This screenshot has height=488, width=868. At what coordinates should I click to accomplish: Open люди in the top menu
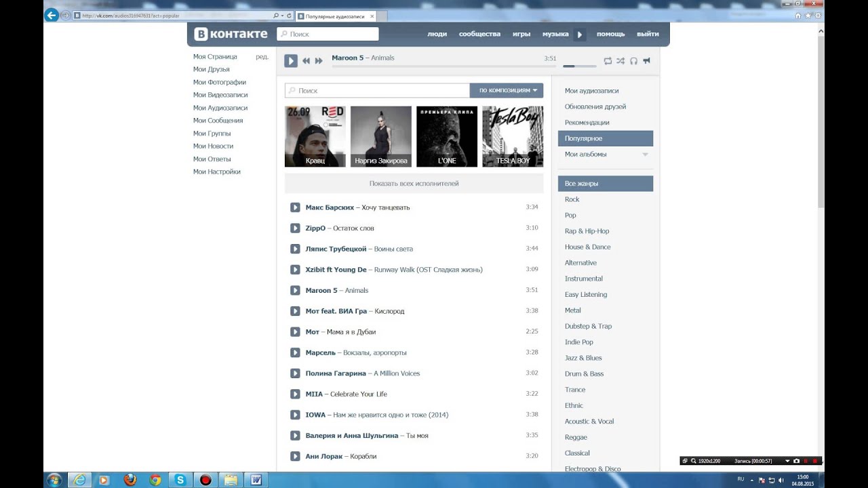(x=437, y=34)
